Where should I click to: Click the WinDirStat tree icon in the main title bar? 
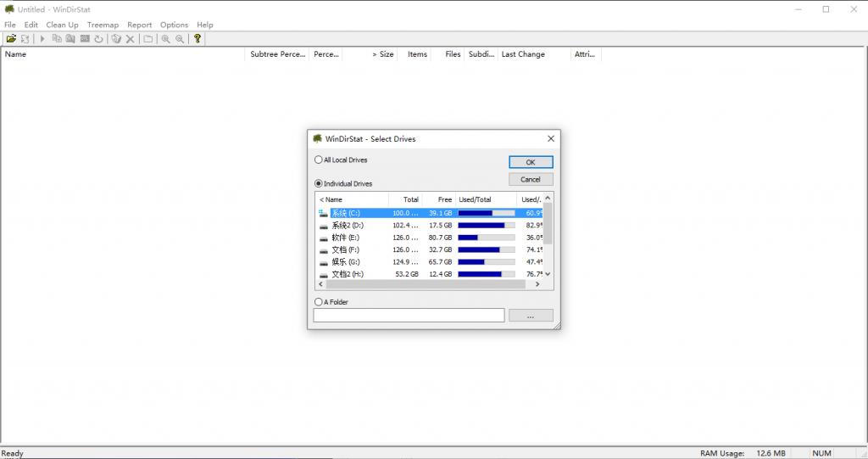9,8
